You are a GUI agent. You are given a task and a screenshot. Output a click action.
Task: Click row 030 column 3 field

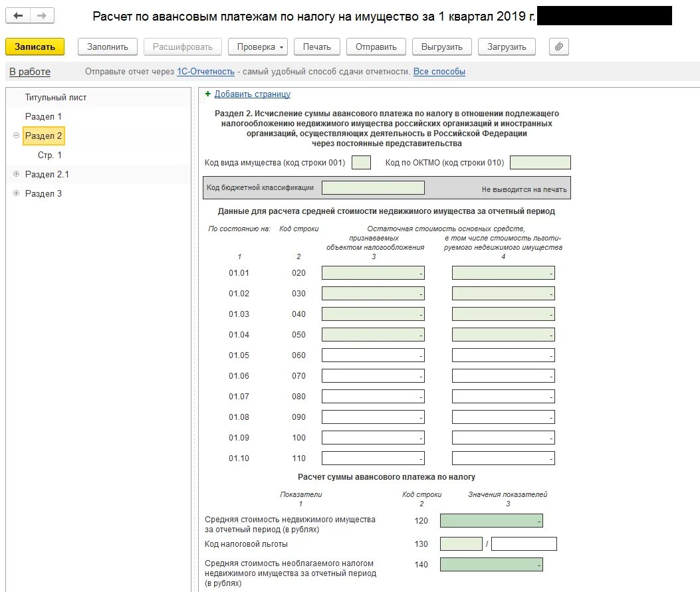(x=373, y=293)
